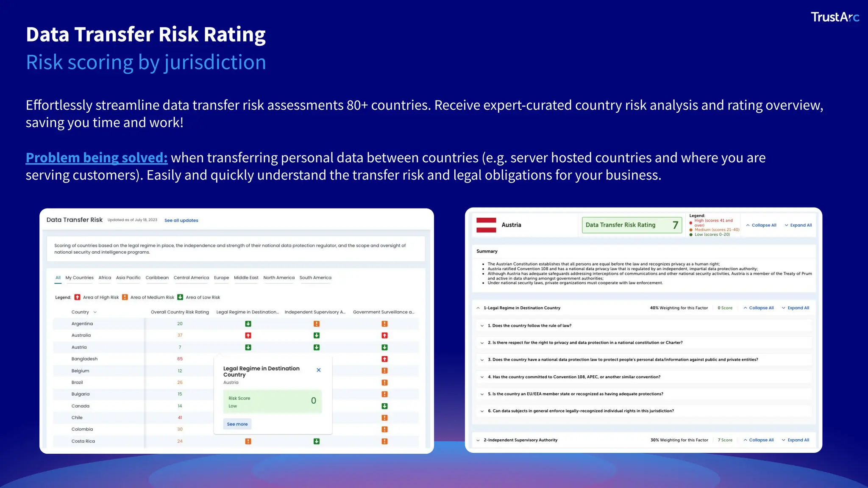
Task: Click Bulgaria's orange Government Surveillance icon
Action: coord(384,394)
